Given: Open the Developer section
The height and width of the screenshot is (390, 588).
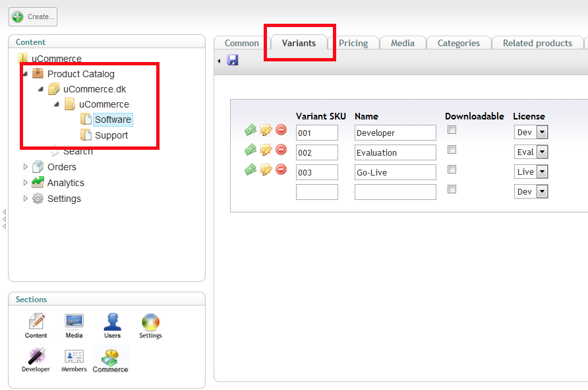Looking at the screenshot, I should click(36, 360).
